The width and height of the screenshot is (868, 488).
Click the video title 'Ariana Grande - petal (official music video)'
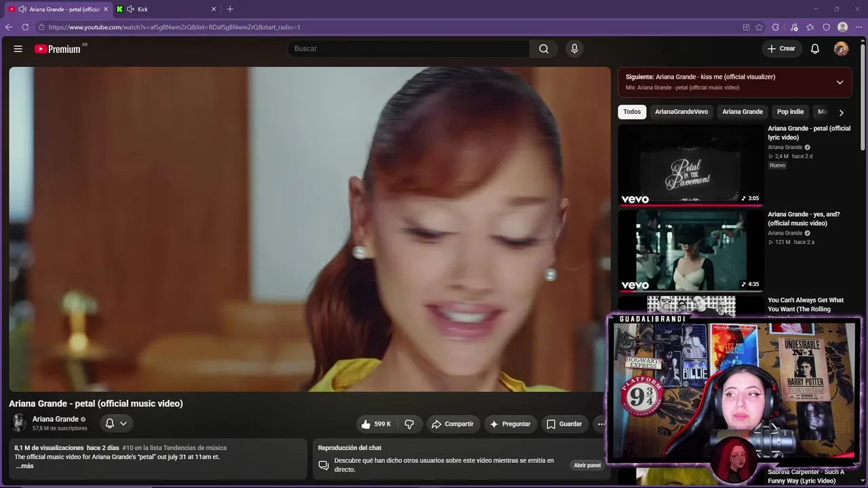pyautogui.click(x=96, y=403)
